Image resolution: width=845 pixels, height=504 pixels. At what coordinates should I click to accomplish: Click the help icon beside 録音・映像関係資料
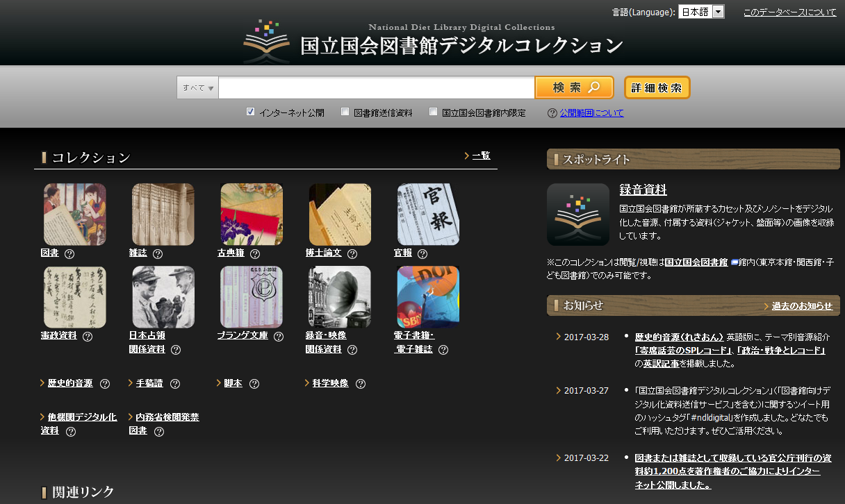(352, 350)
